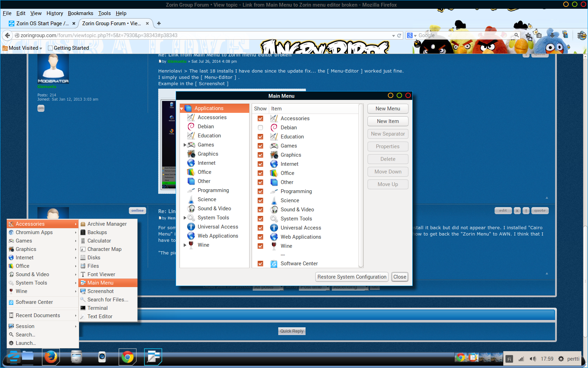Click the Firefox URL address field

coord(203,35)
